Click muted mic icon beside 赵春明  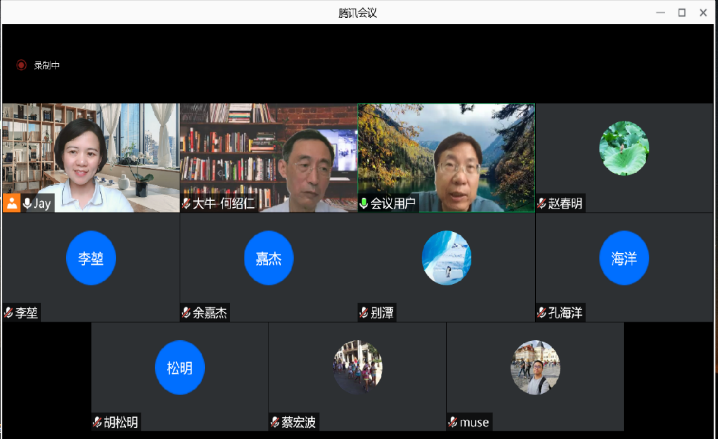coord(542,203)
